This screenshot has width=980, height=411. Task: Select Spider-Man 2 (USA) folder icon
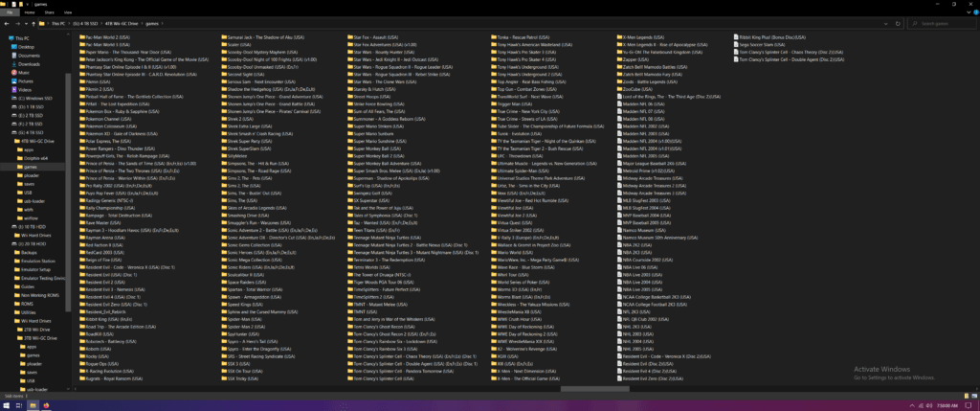coord(224,327)
